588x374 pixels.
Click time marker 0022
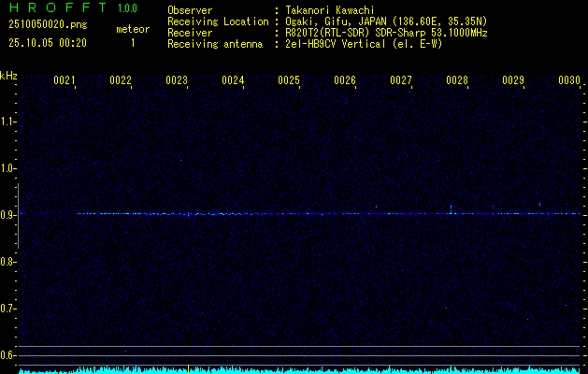pos(121,80)
